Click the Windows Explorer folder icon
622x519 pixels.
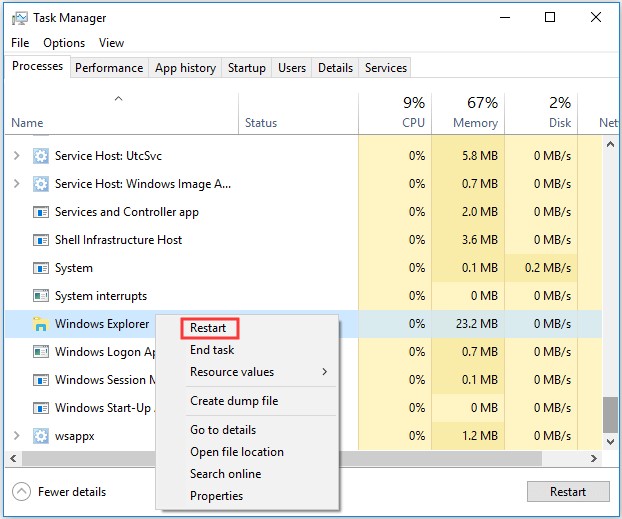pos(40,324)
